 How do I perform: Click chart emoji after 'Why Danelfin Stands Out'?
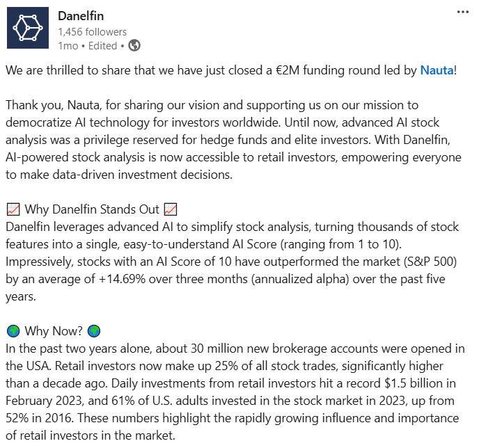[x=171, y=209]
